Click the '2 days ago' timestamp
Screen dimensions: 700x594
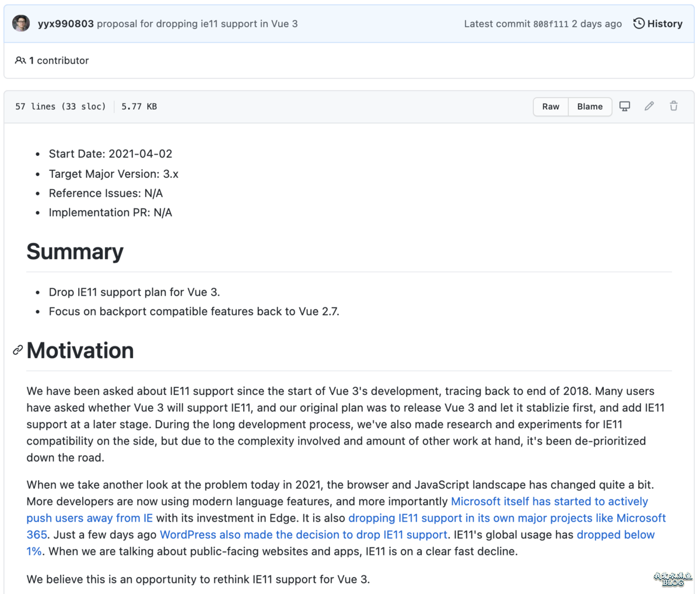pos(596,24)
